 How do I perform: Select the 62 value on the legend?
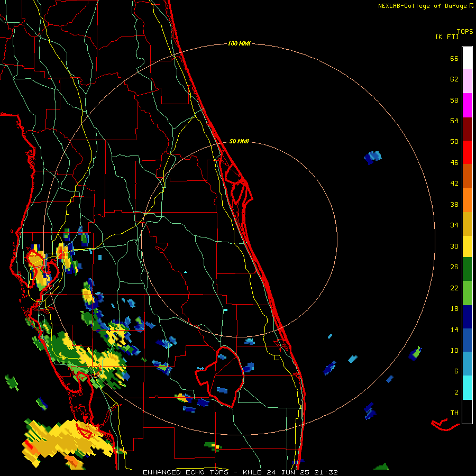tap(454, 79)
